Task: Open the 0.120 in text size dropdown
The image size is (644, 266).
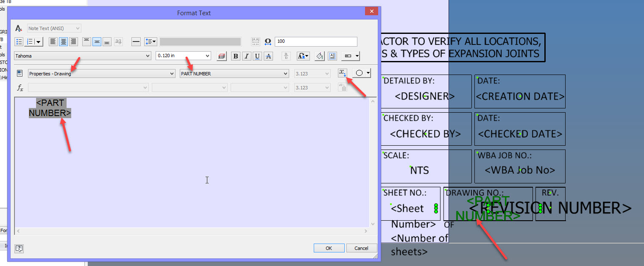Action: coord(183,55)
